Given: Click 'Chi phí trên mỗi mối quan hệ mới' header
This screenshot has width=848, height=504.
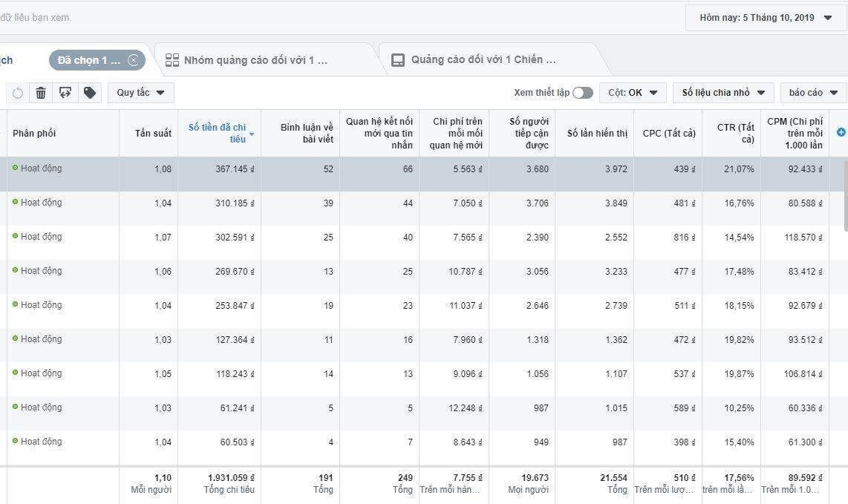Looking at the screenshot, I should pyautogui.click(x=456, y=133).
